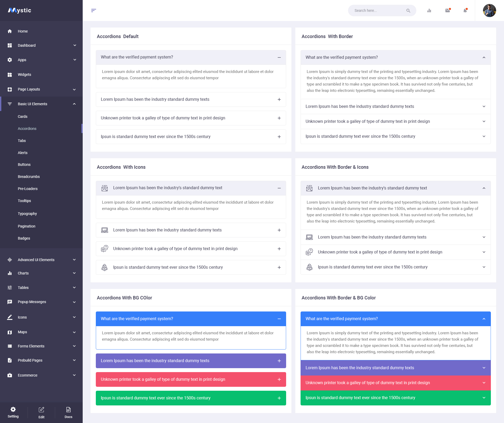504x423 pixels.
Task: Open the mail envelope notifications icon
Action: point(448,10)
